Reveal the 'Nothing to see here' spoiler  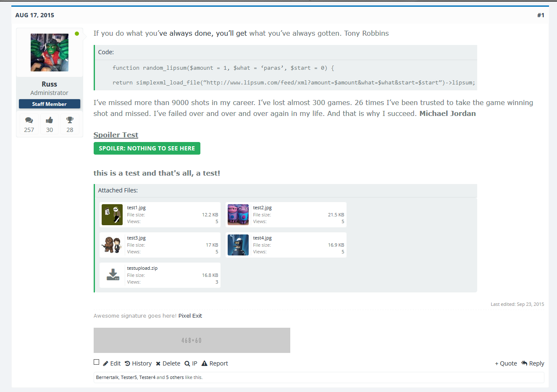coord(147,148)
